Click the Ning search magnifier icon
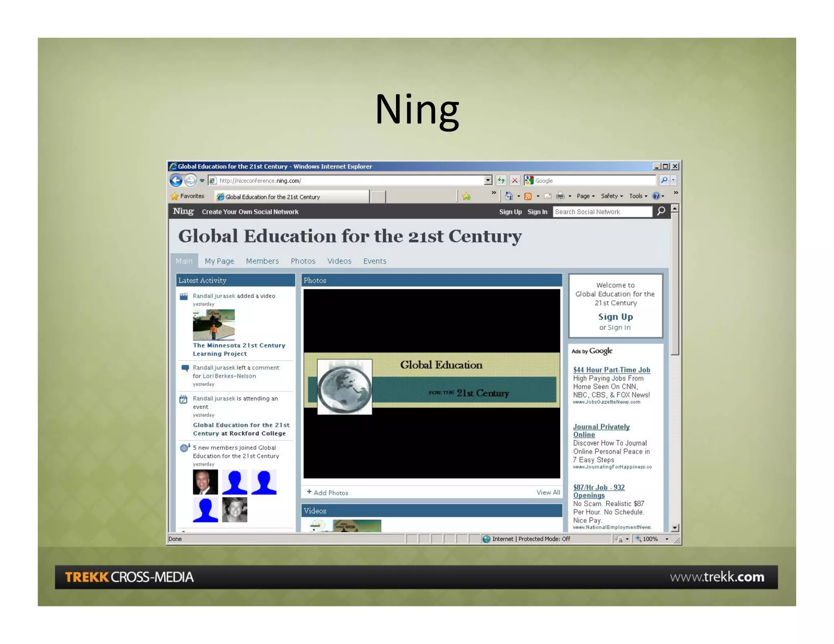This screenshot has height=644, width=834. [x=661, y=211]
